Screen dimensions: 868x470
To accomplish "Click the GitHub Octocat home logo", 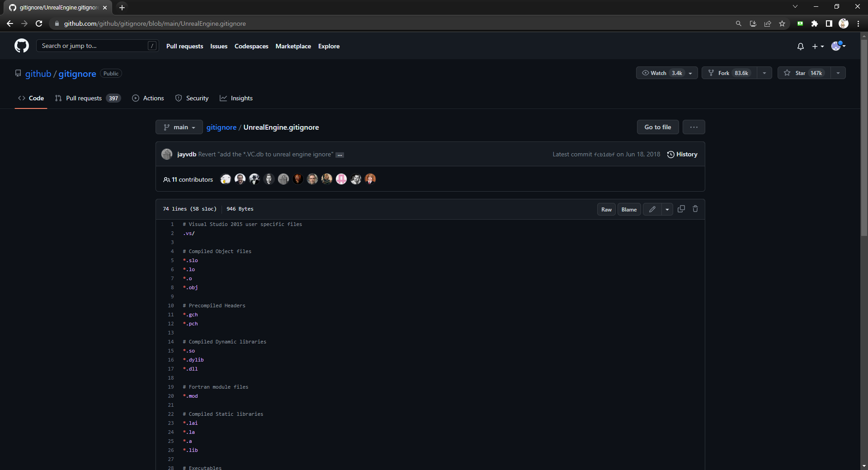I will [22, 46].
